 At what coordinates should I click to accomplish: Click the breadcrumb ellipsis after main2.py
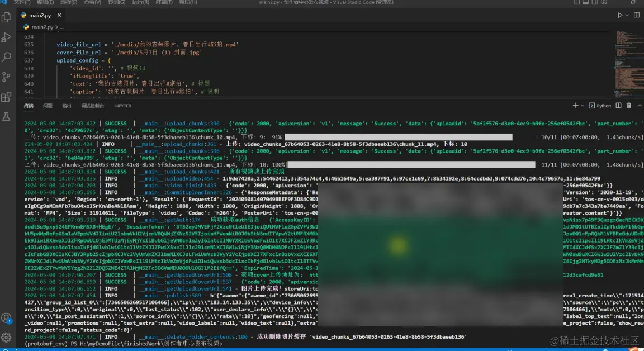[61, 27]
